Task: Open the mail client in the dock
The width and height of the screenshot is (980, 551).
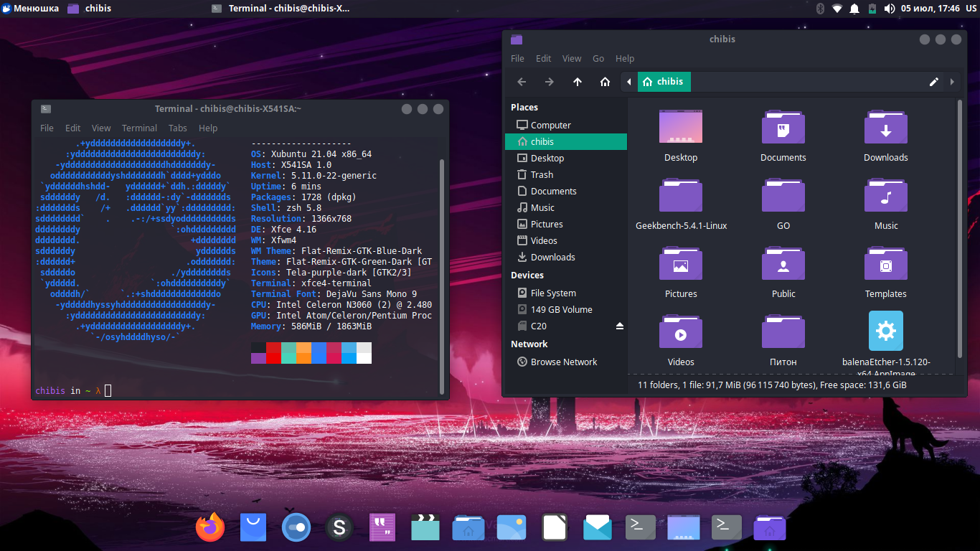Action: (598, 528)
